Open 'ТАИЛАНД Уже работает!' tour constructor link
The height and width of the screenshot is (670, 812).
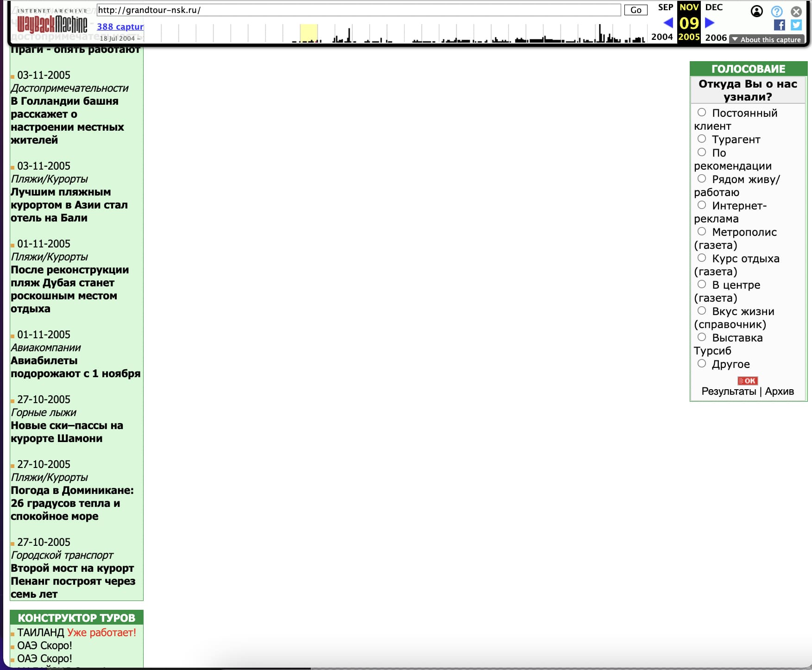pos(76,632)
